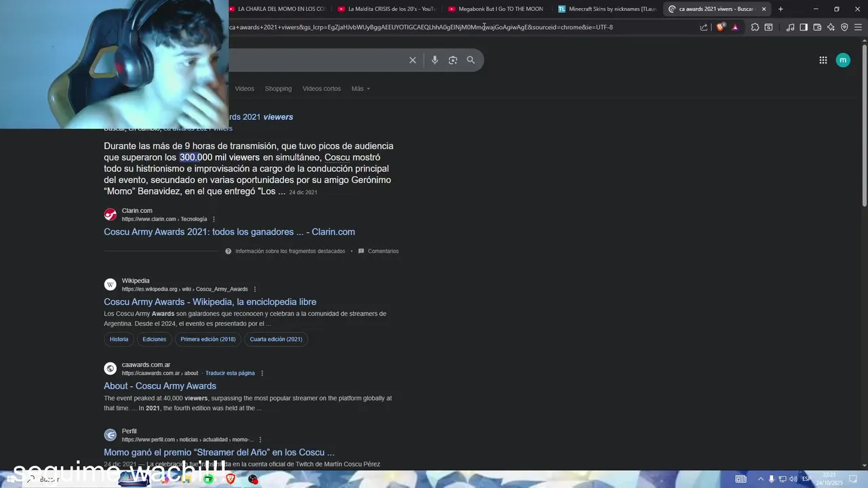Click the browser address bar URL
This screenshot has width=868, height=488.
tap(420, 27)
